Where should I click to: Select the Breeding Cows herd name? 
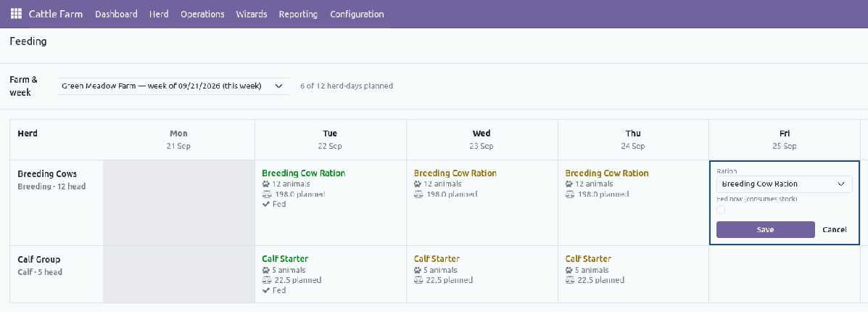pyautogui.click(x=47, y=173)
